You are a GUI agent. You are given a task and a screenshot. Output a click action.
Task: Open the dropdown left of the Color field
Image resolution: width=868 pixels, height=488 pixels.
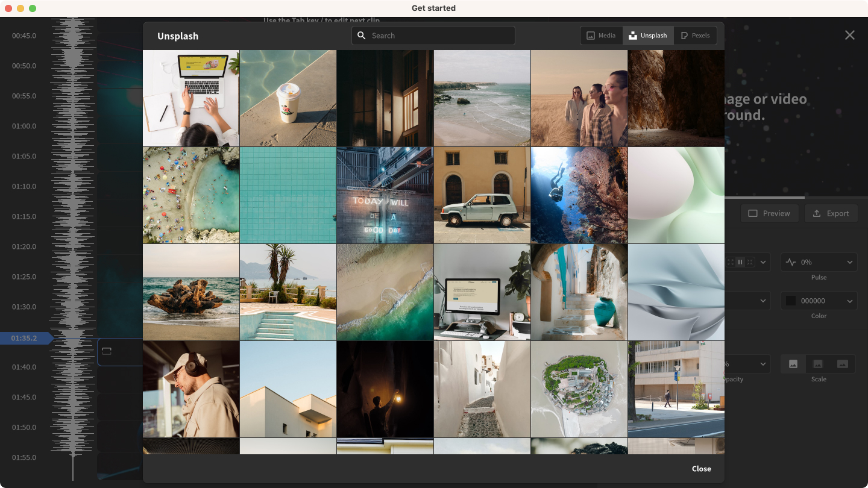pos(747,301)
